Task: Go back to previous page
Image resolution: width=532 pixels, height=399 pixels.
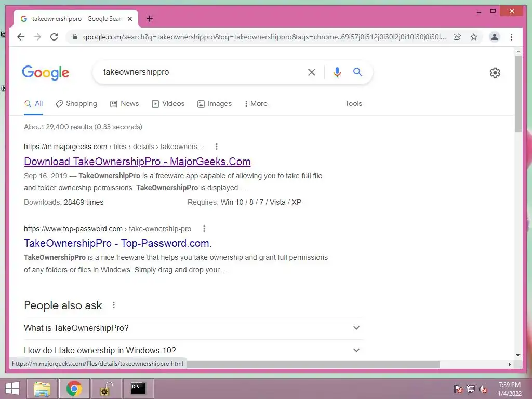Action: pyautogui.click(x=21, y=37)
